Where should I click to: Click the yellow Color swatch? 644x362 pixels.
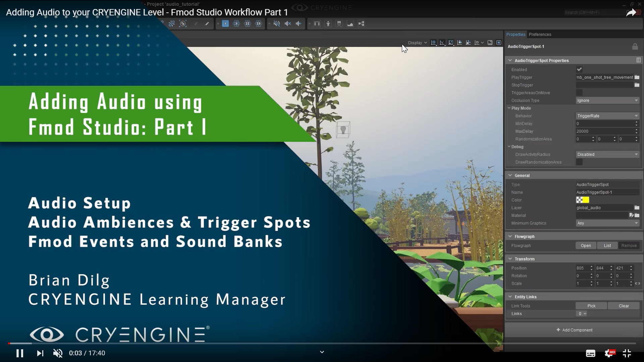[585, 200]
